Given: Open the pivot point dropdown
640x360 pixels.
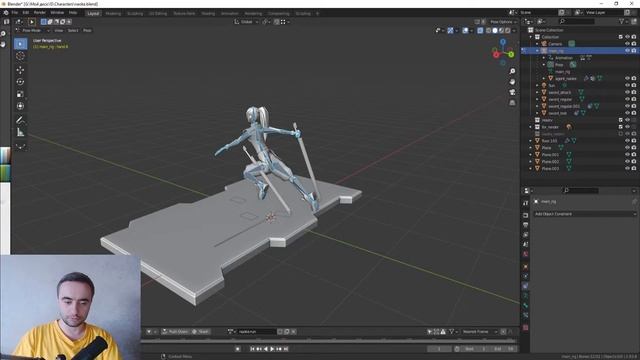Looking at the screenshot, I should point(267,22).
